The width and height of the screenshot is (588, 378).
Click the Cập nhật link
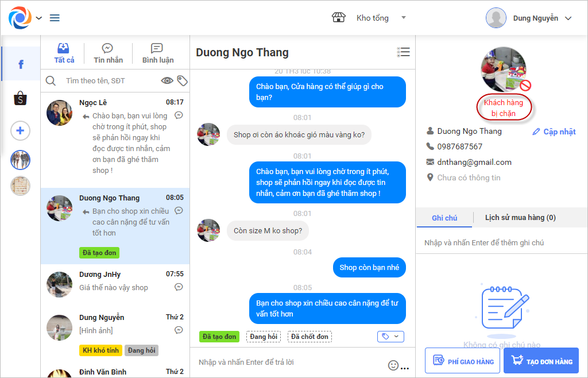(554, 132)
